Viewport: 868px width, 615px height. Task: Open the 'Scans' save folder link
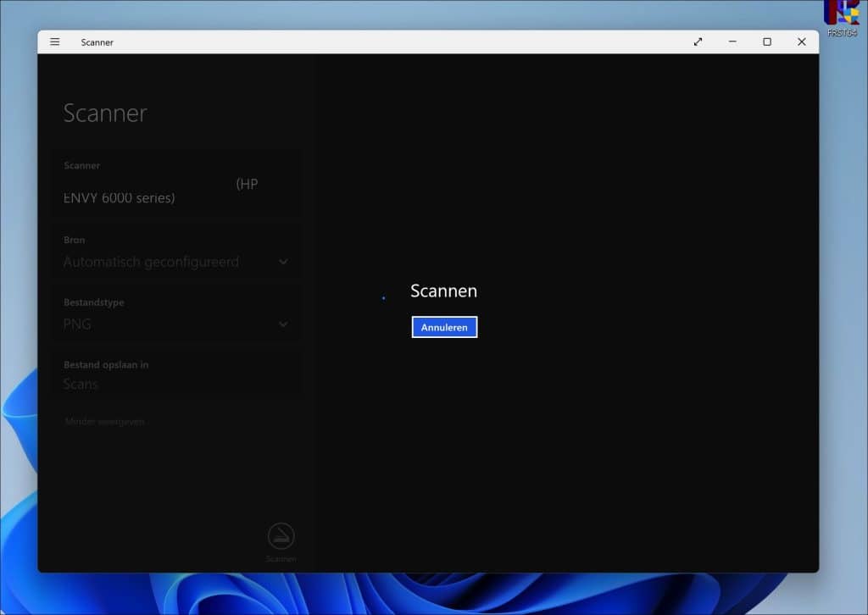[x=81, y=384]
